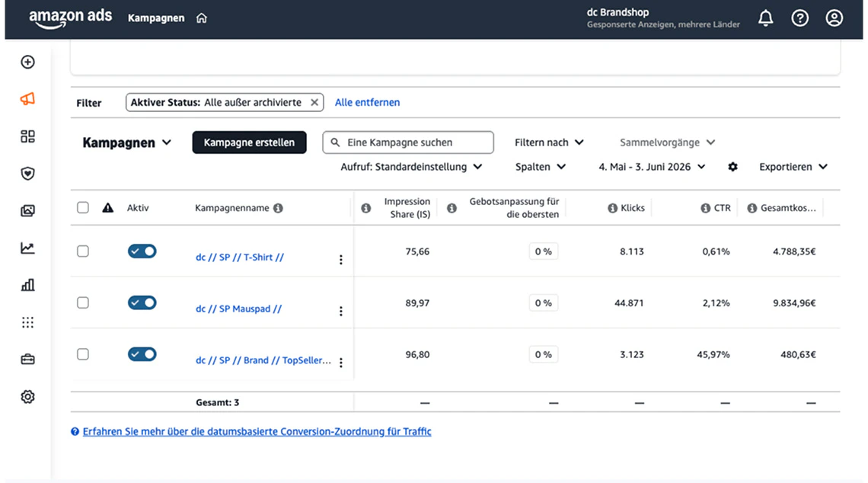
Task: Click Alle entfernen filter link
Action: (367, 103)
